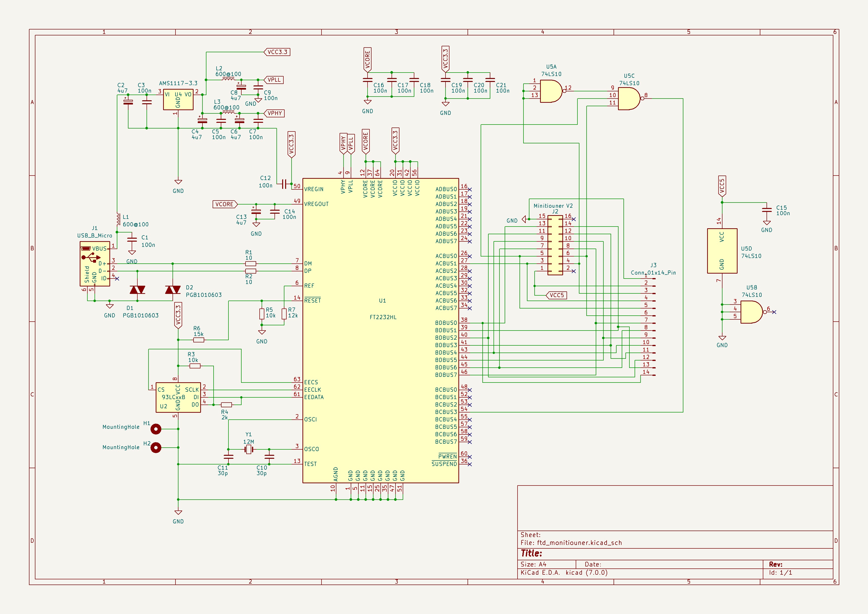
Task: Select the FT2232HL chip U1 body
Action: 380,331
